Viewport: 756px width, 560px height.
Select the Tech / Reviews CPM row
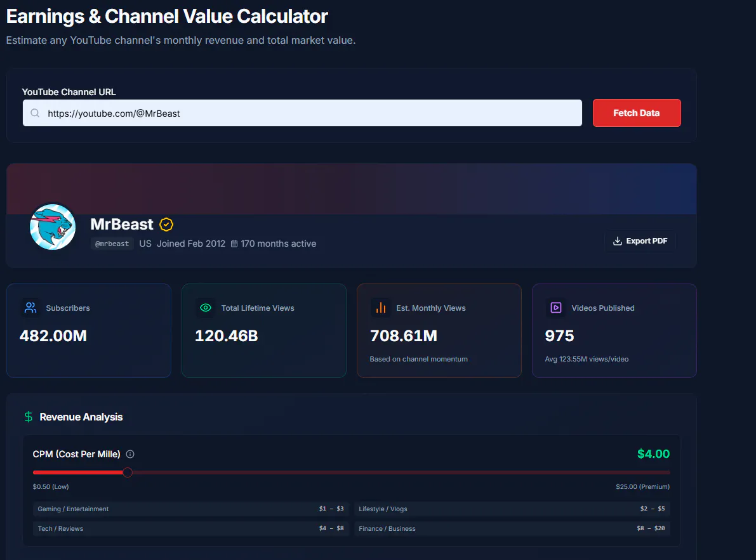tap(190, 529)
